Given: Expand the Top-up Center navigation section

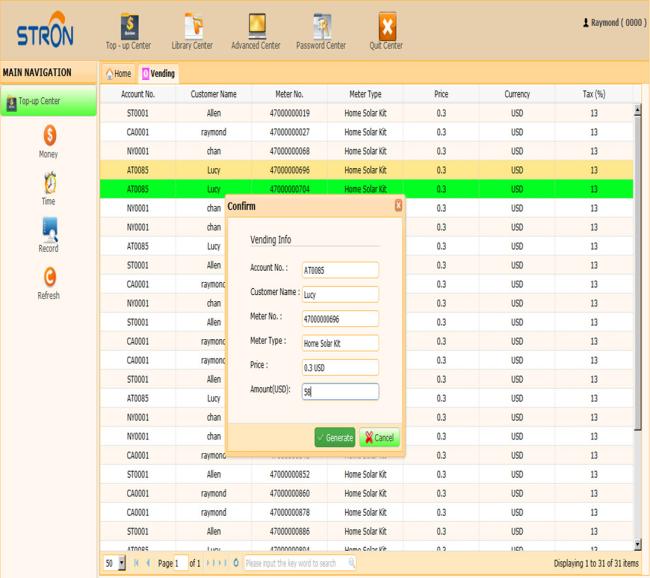Looking at the screenshot, I should (48, 101).
